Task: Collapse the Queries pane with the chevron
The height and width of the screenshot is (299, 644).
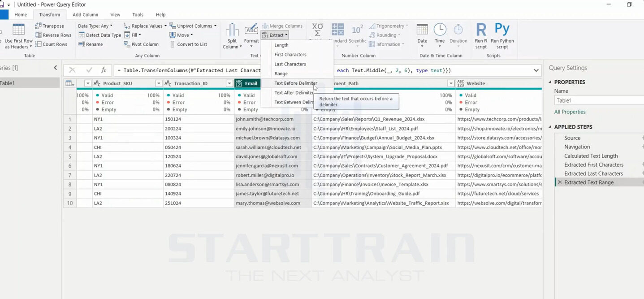Action: point(56,68)
